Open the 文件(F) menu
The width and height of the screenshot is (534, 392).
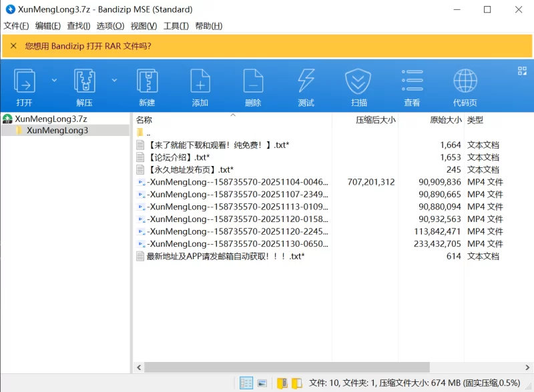click(16, 26)
